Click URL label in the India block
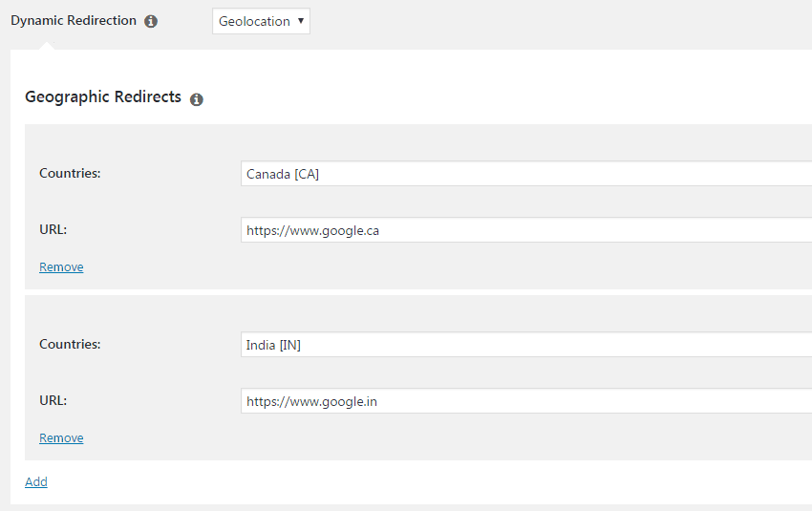Screen dimensions: 812x511 pos(53,400)
